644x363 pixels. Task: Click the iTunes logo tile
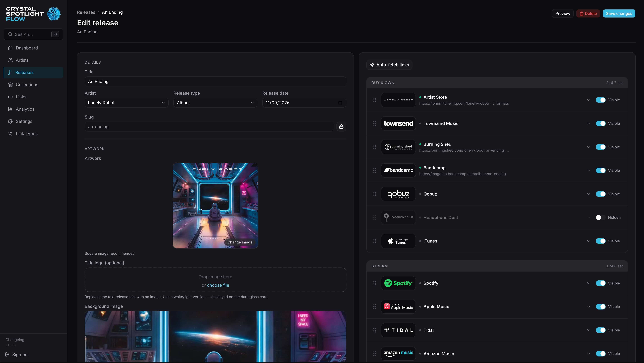click(x=398, y=241)
